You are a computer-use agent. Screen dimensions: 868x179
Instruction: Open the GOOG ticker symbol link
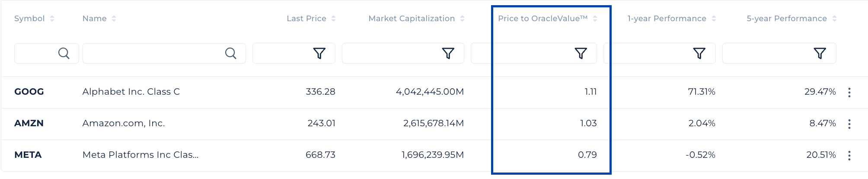pos(29,92)
